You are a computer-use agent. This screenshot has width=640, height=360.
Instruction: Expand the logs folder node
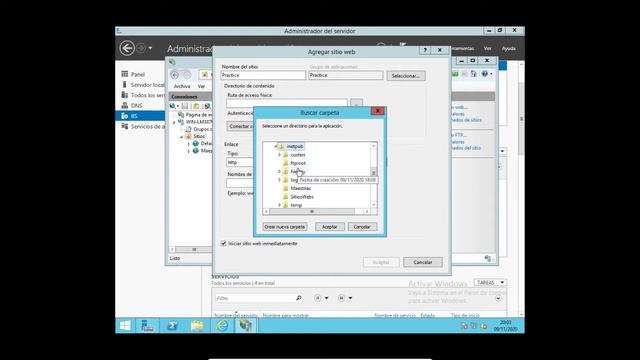click(x=280, y=180)
